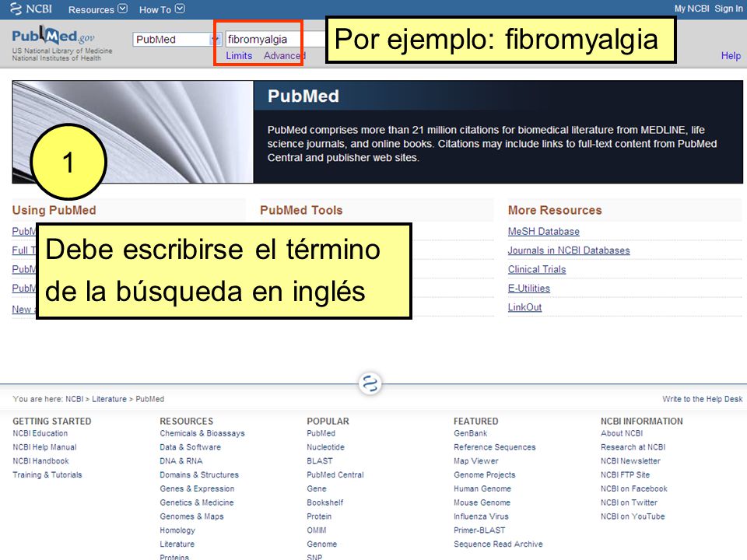
Task: Open Human Genome footer link
Action: click(482, 488)
